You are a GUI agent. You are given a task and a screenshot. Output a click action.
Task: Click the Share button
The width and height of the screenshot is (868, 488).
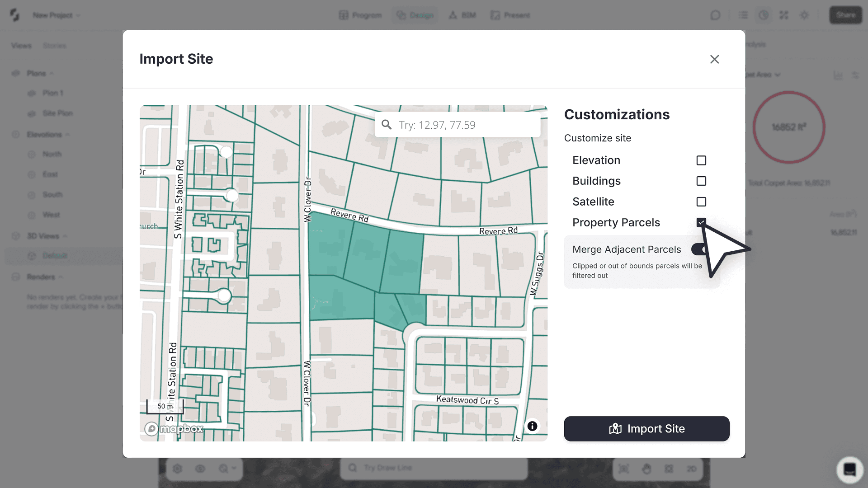tap(845, 15)
